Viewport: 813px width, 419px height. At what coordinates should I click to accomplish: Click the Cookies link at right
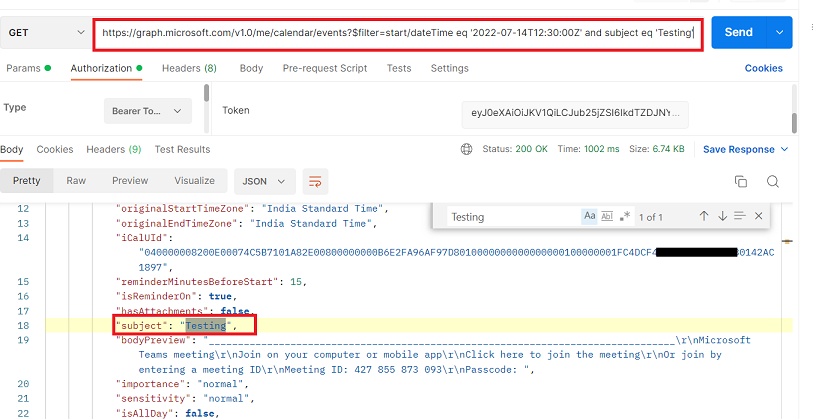[763, 68]
